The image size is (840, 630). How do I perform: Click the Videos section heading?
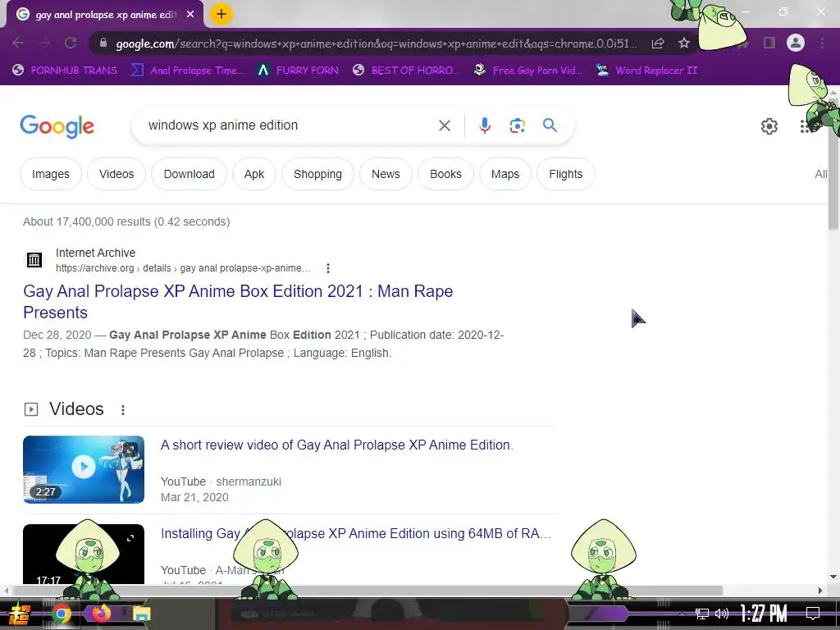point(76,409)
